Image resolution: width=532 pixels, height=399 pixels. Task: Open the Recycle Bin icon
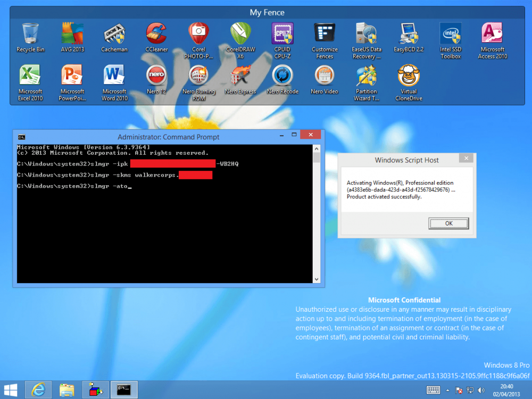coord(30,37)
